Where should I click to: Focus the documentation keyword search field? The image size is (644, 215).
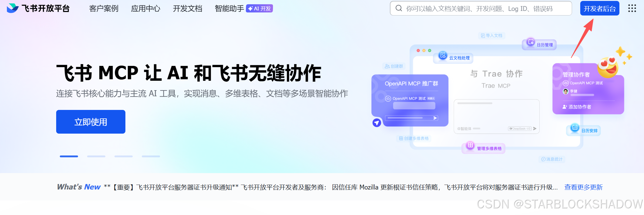(x=481, y=8)
